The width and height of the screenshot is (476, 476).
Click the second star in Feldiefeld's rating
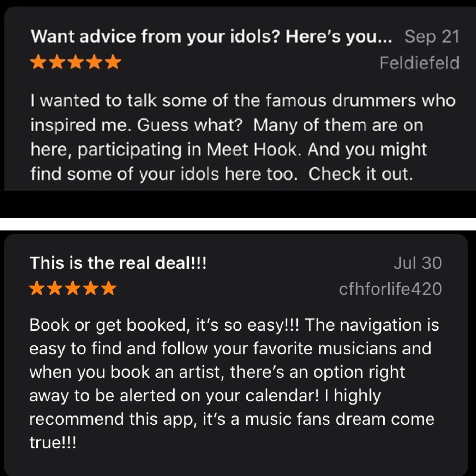tap(57, 62)
